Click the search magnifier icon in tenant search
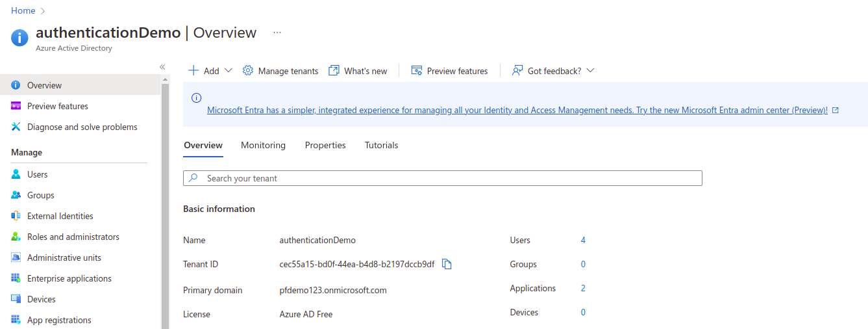 pos(193,178)
